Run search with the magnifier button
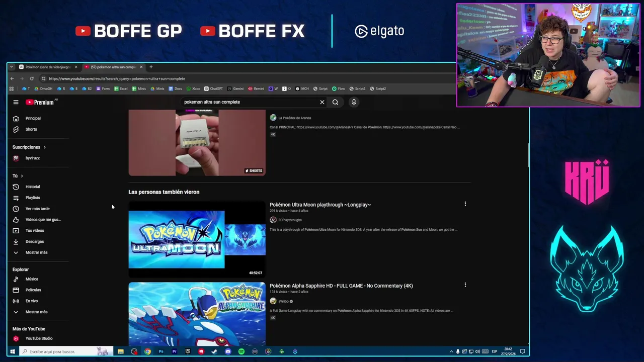Image resolution: width=644 pixels, height=362 pixels. point(335,102)
